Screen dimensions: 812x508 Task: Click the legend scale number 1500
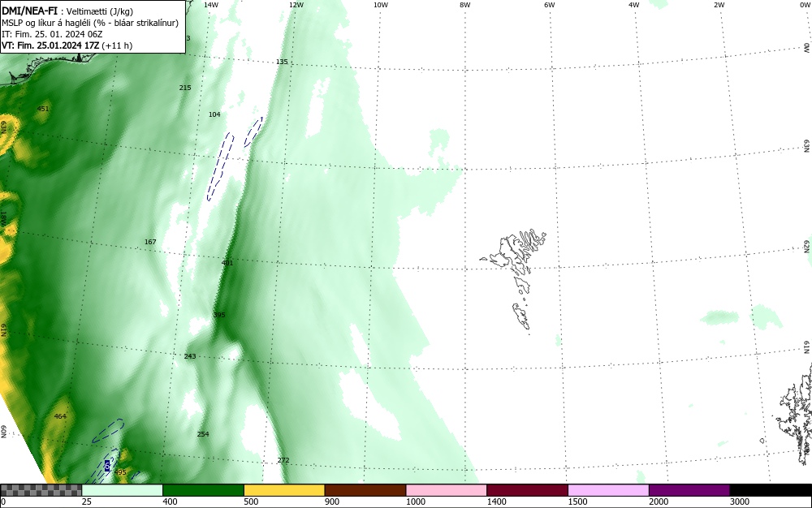(x=577, y=502)
